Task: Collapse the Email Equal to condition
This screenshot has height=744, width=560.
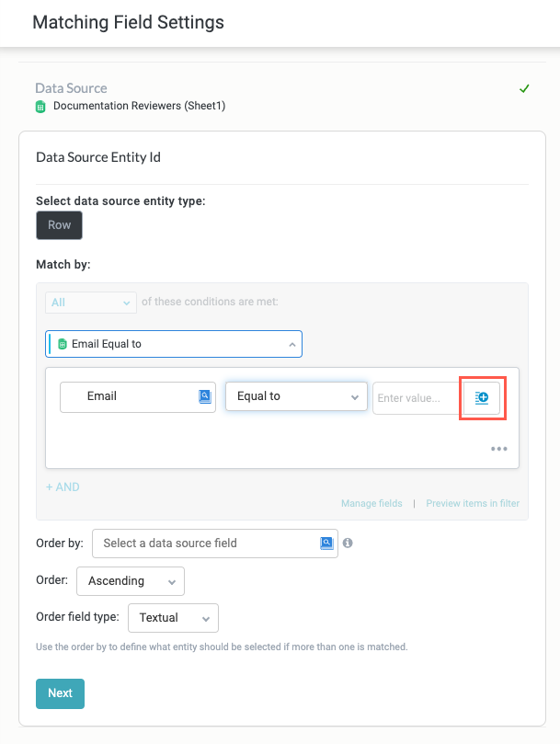Action: [291, 344]
